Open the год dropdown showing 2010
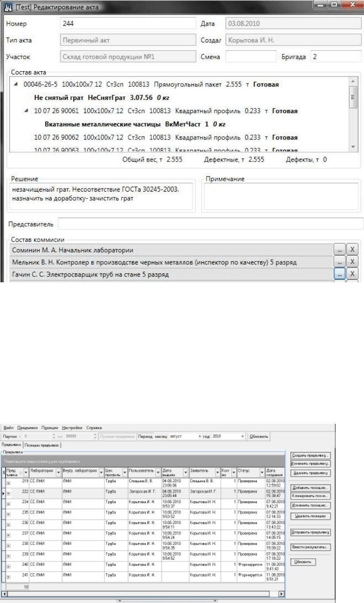 tap(242, 436)
